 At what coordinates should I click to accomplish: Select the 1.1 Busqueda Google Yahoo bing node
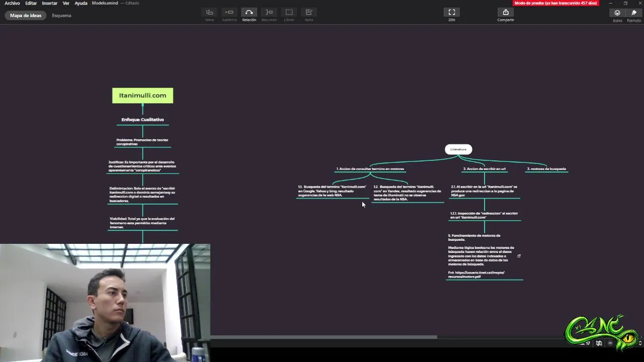[332, 191]
